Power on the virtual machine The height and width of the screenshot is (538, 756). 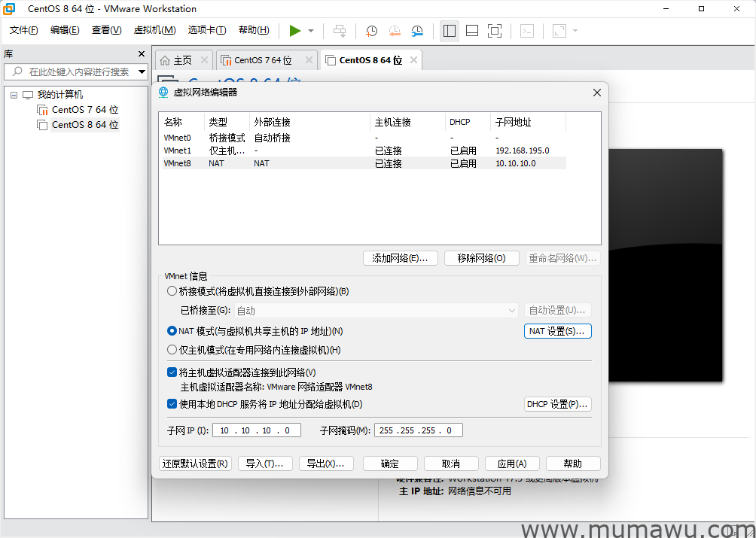pos(296,30)
